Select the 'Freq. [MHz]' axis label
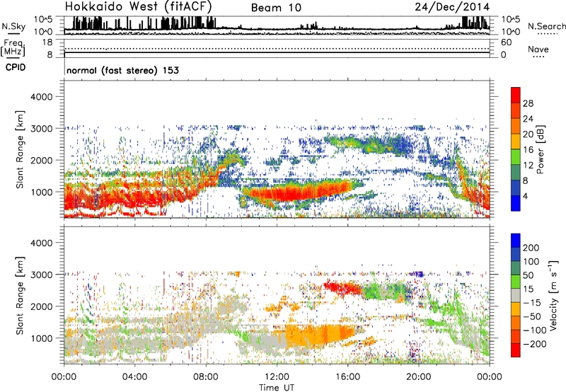Viewport: 566px width, 392px height. click(x=13, y=48)
